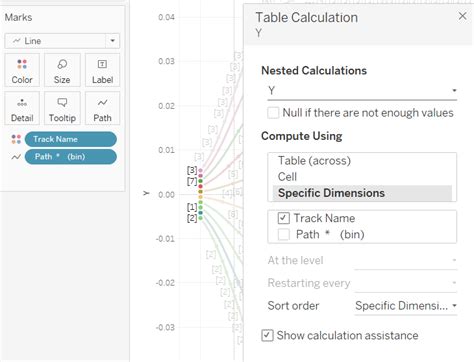Open the Nested Calculations Y dropdown

[362, 91]
